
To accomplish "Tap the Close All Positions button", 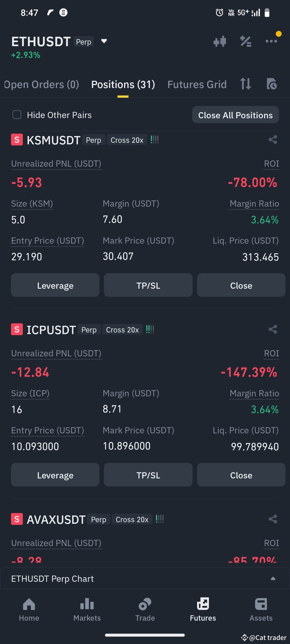I will tap(235, 115).
